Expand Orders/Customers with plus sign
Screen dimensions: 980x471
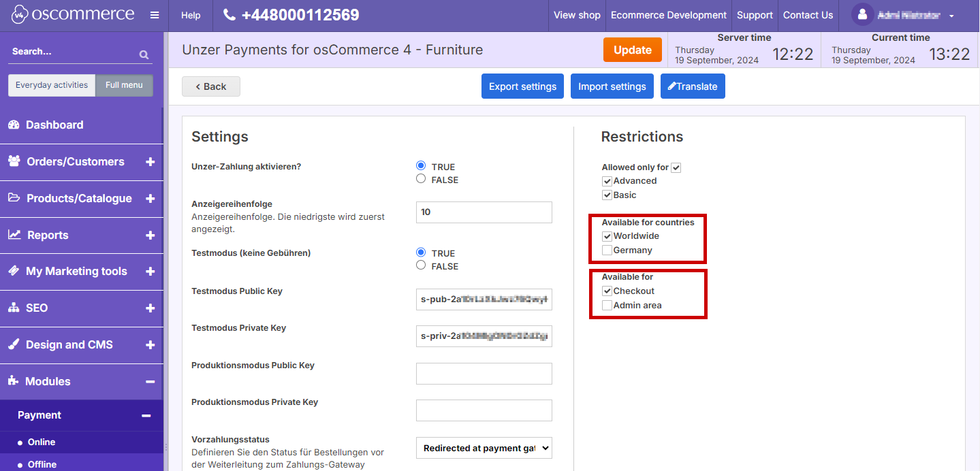tap(150, 162)
